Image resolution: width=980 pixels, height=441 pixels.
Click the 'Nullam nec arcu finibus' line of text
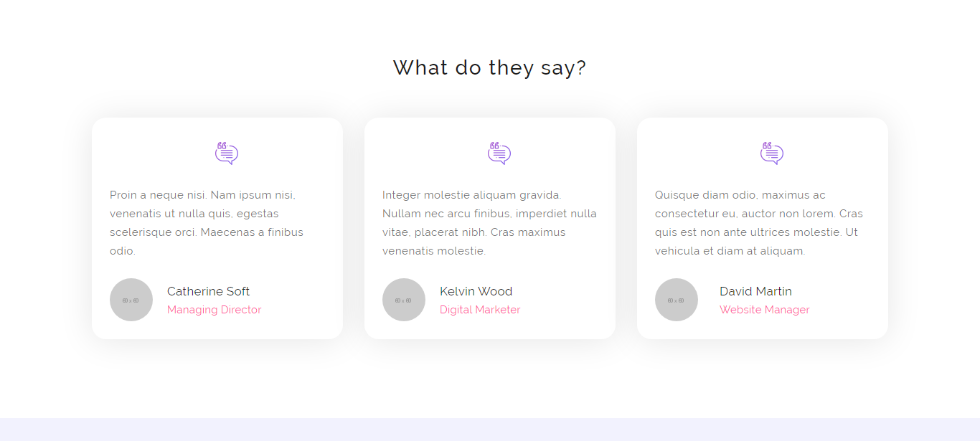point(489,214)
